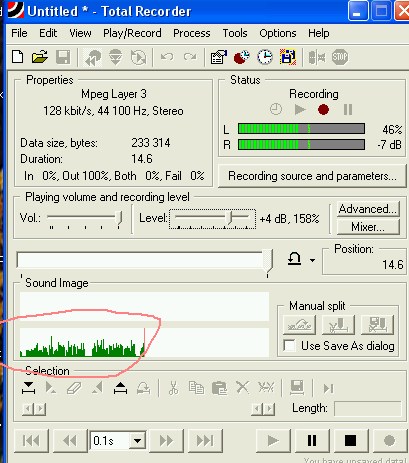Open the Process menu

tap(192, 33)
